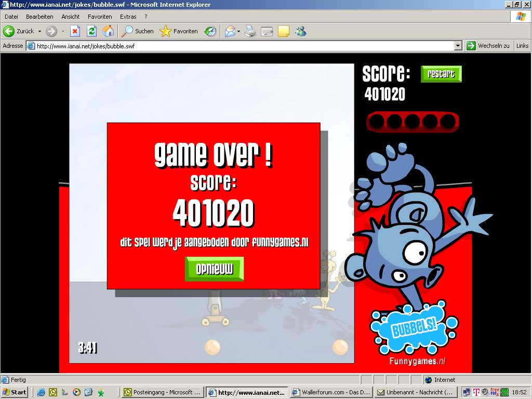Open the Extras menu

128,17
